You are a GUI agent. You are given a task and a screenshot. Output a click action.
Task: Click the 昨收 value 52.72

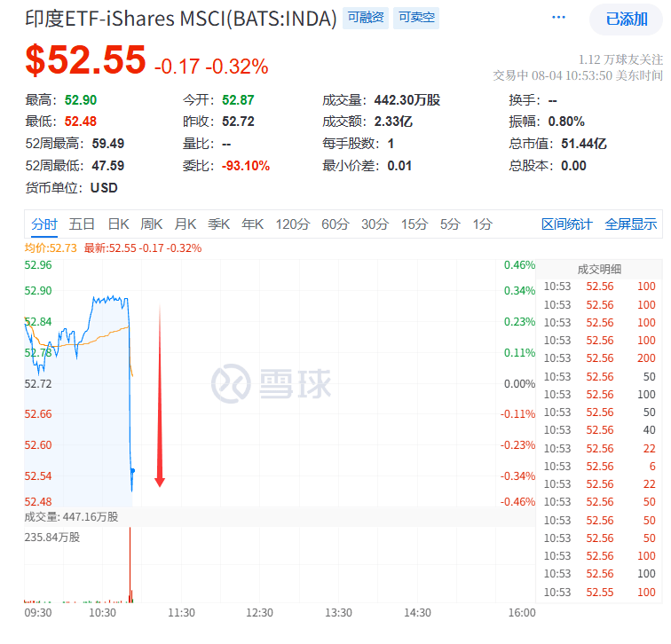click(238, 122)
